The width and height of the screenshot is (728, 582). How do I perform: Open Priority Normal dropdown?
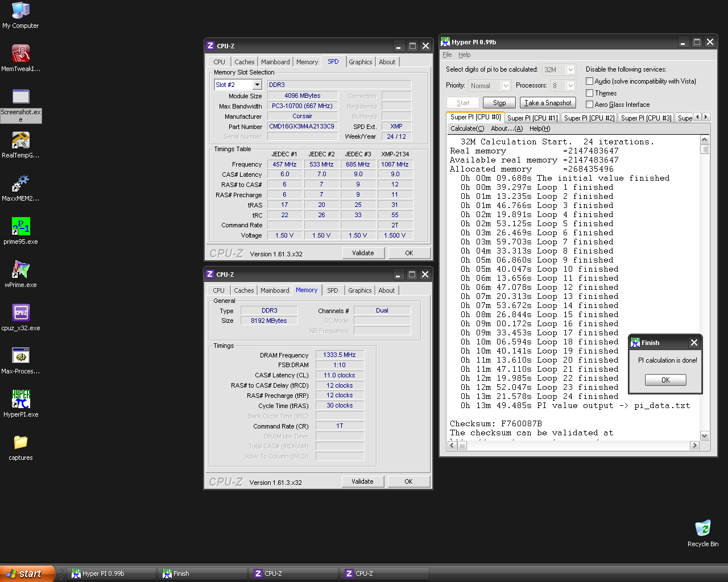[506, 85]
